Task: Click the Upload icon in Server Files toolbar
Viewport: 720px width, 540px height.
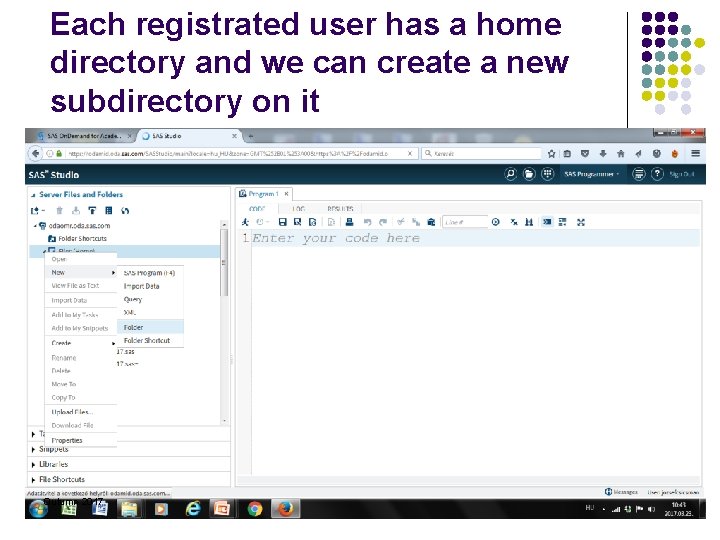Action: click(92, 211)
